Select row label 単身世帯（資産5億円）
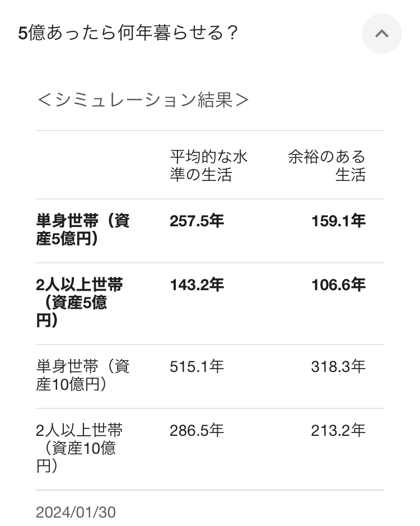Screen dimensions: 420x526 [x=83, y=230]
